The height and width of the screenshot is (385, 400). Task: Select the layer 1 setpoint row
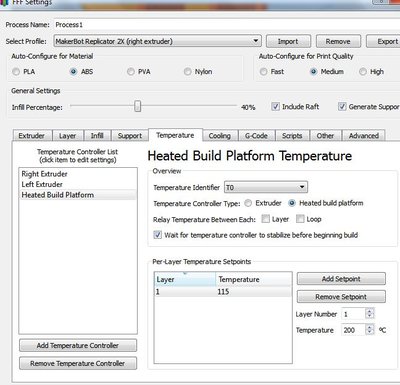pos(222,292)
